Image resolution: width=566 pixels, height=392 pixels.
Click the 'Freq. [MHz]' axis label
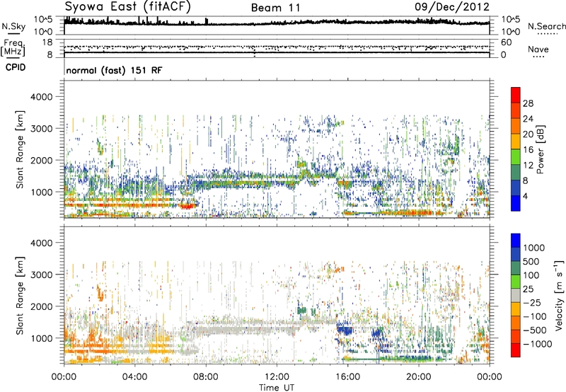pyautogui.click(x=13, y=48)
